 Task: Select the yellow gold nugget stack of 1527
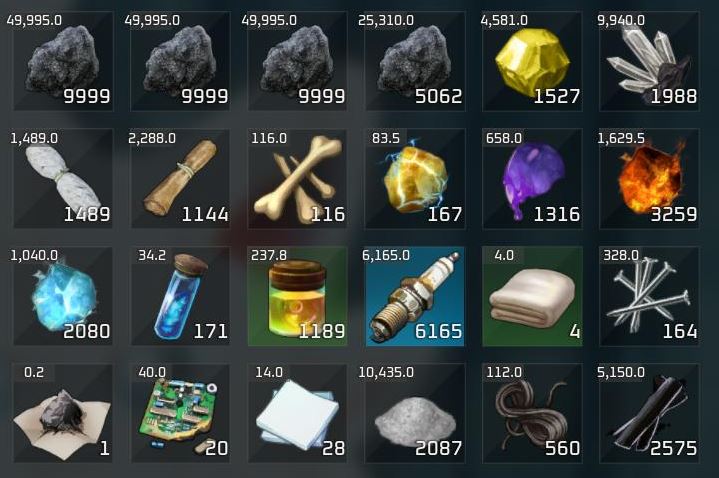pos(532,61)
